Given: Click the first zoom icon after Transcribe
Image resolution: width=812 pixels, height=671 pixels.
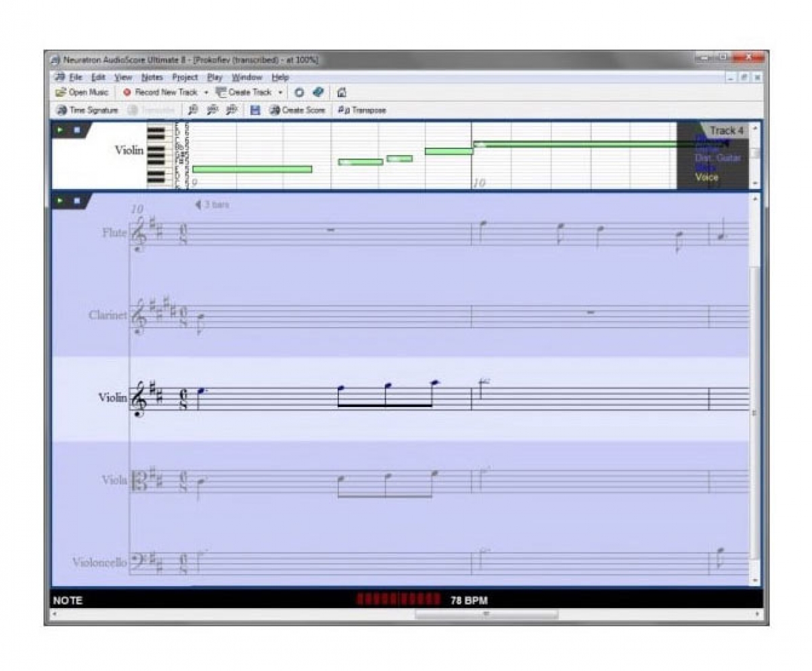Looking at the screenshot, I should click(x=193, y=110).
